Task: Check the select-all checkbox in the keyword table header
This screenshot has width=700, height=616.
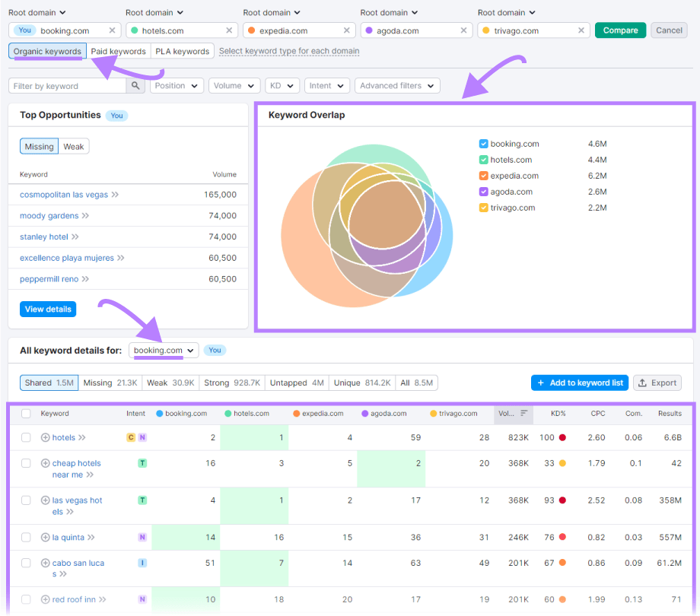Action: [24, 413]
